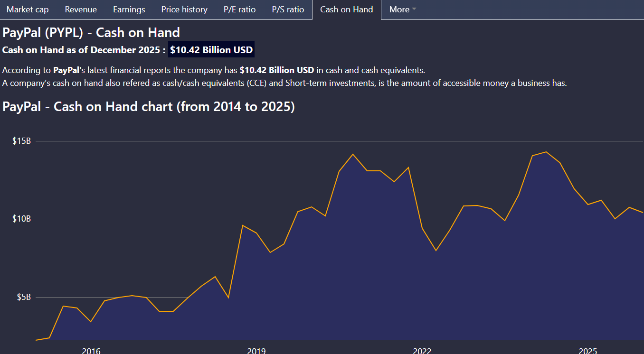The height and width of the screenshot is (354, 644).
Task: Click the 2022 label on the x-axis
Action: [422, 351]
